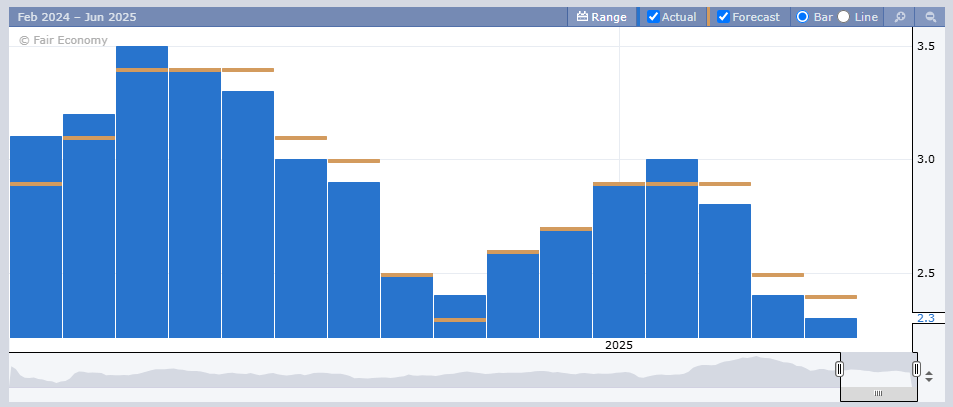Screen dimensions: 953x407
Task: Uncheck the Forecast checkbox
Action: (x=723, y=17)
